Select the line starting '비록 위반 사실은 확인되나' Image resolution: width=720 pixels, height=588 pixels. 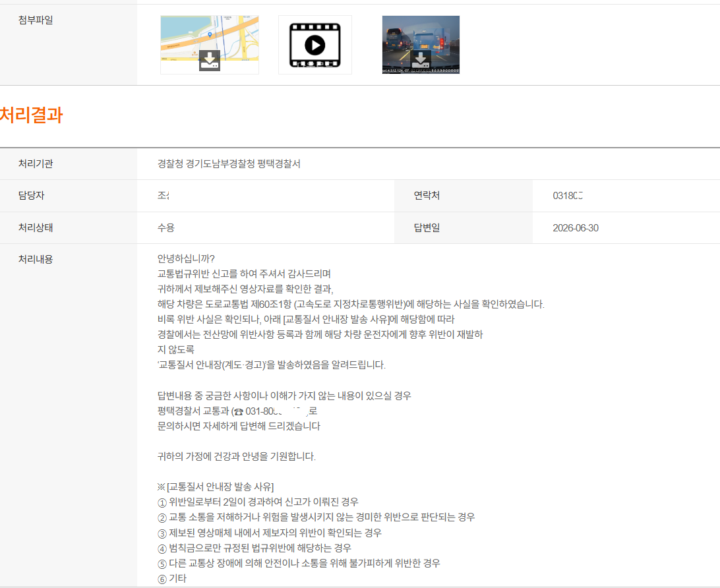pos(306,320)
